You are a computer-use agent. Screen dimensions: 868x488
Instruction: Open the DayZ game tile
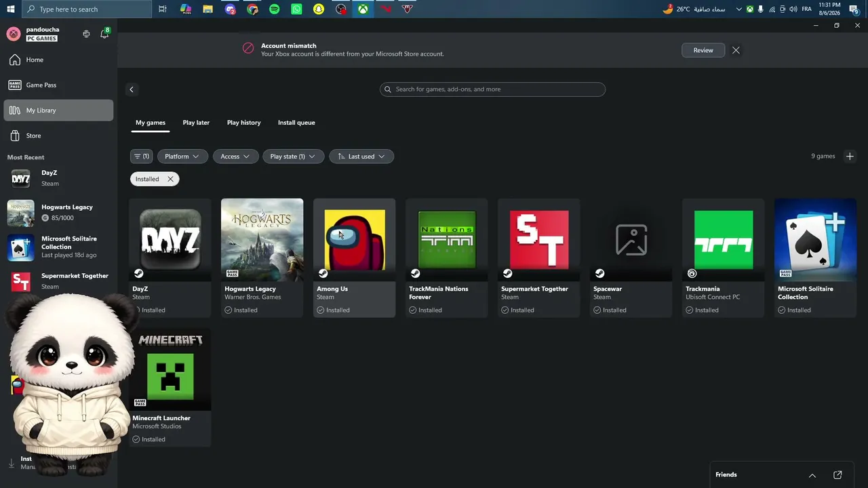tap(170, 258)
